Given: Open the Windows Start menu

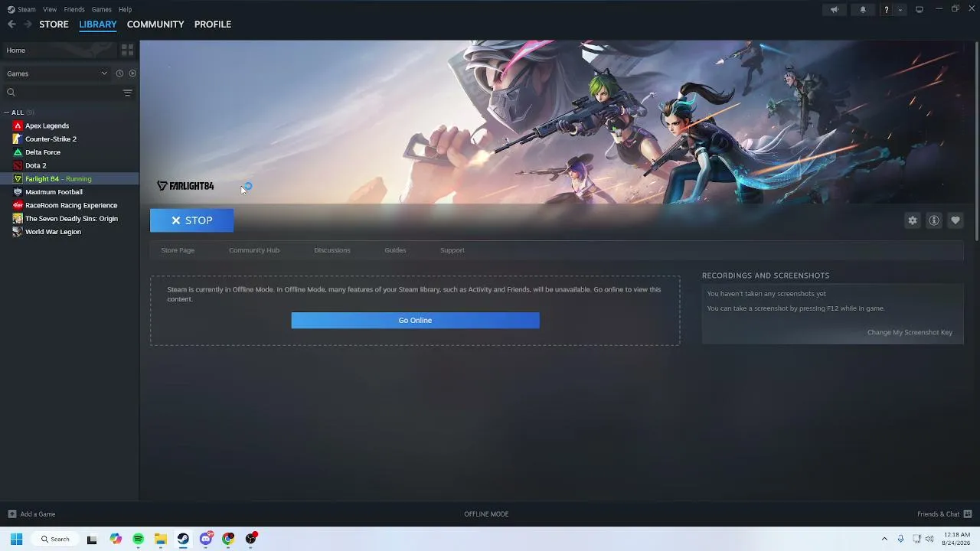Looking at the screenshot, I should point(16,539).
